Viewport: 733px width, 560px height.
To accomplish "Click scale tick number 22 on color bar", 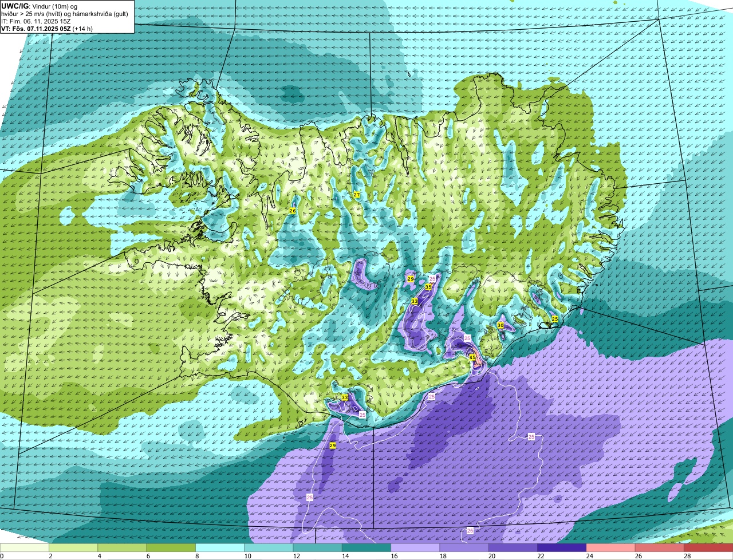I will click(x=541, y=556).
